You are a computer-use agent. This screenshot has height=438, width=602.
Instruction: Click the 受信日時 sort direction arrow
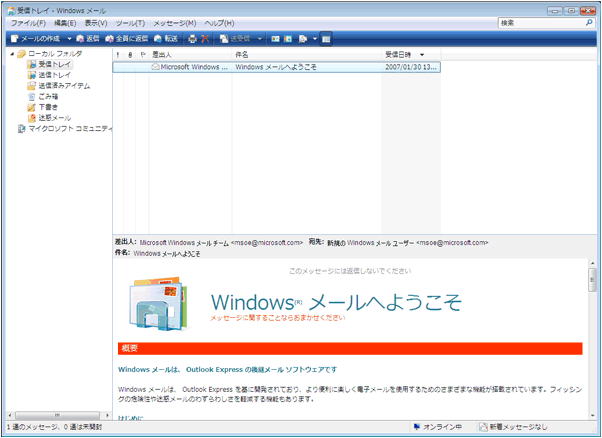(422, 55)
